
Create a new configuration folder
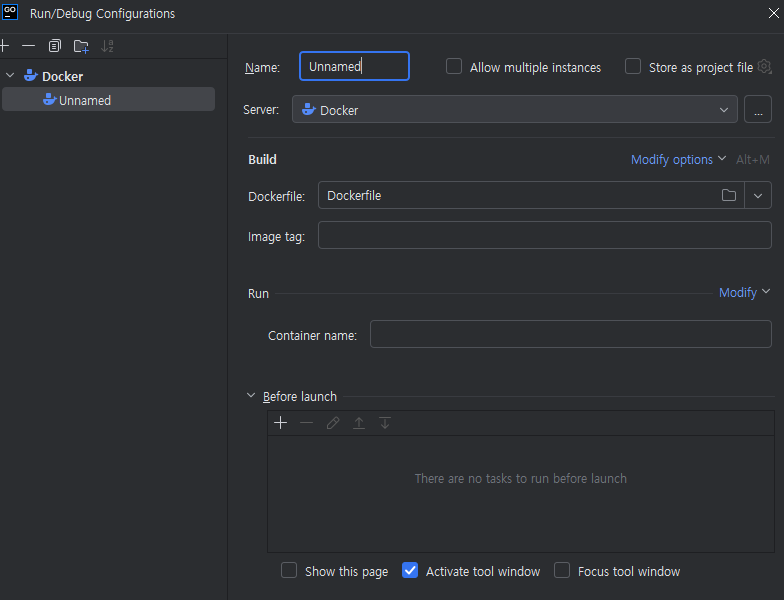(x=81, y=46)
